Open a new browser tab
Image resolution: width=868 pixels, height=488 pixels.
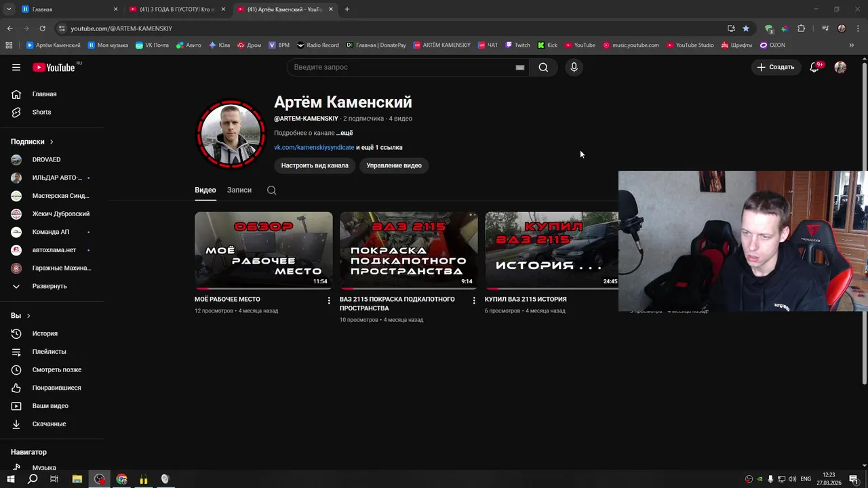click(x=347, y=9)
